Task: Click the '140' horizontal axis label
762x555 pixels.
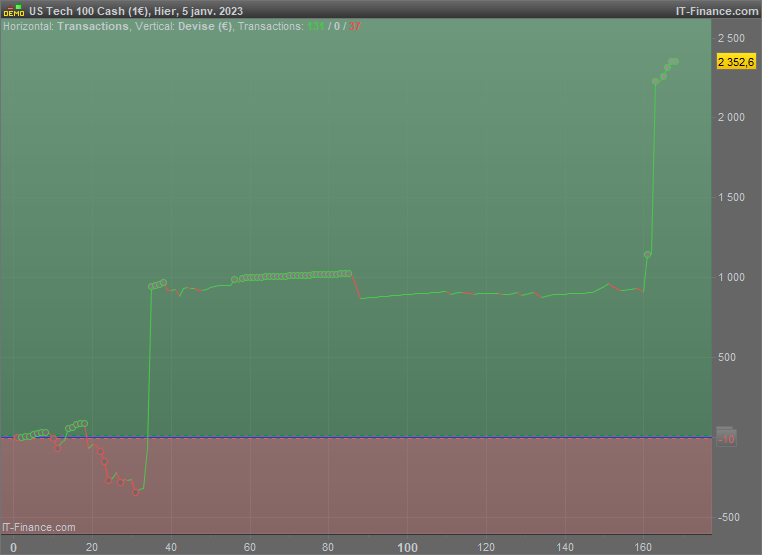Action: click(x=565, y=547)
